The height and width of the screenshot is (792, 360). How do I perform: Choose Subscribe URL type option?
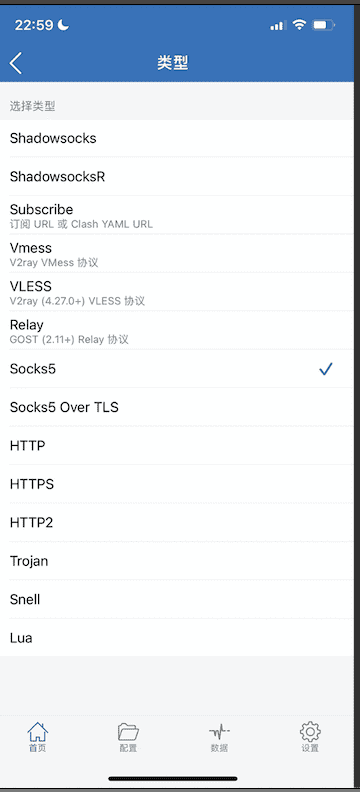177,215
